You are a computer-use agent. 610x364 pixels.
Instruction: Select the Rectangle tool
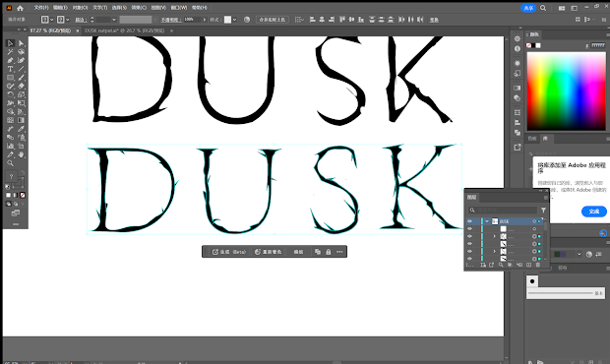point(11,78)
